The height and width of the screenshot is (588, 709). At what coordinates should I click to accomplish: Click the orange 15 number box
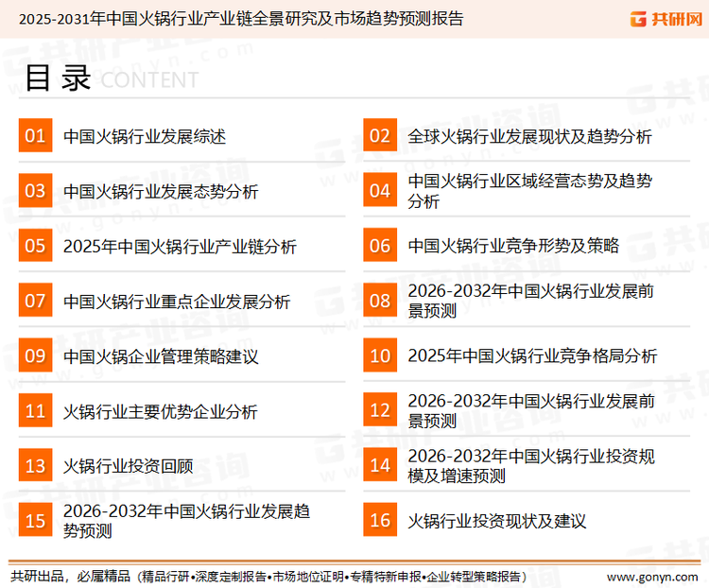tap(35, 520)
